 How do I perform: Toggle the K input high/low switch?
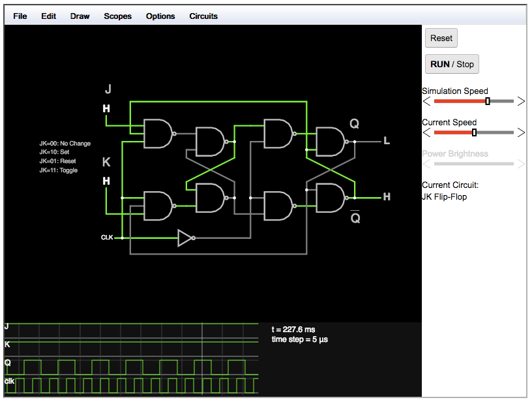point(106,181)
